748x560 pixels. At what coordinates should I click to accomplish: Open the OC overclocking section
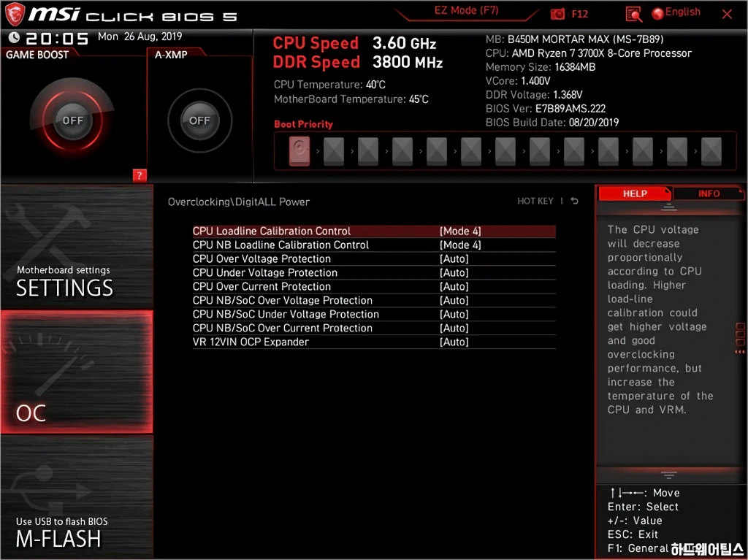click(77, 372)
